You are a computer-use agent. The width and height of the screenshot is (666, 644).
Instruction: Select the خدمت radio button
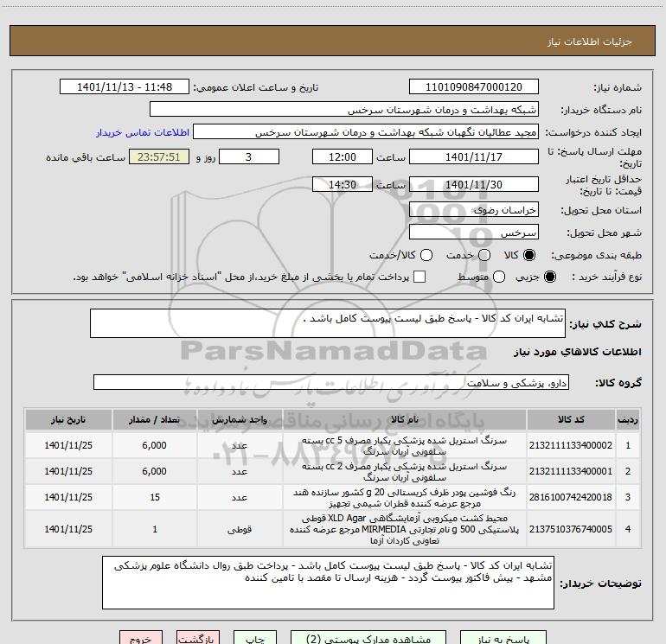pos(484,255)
